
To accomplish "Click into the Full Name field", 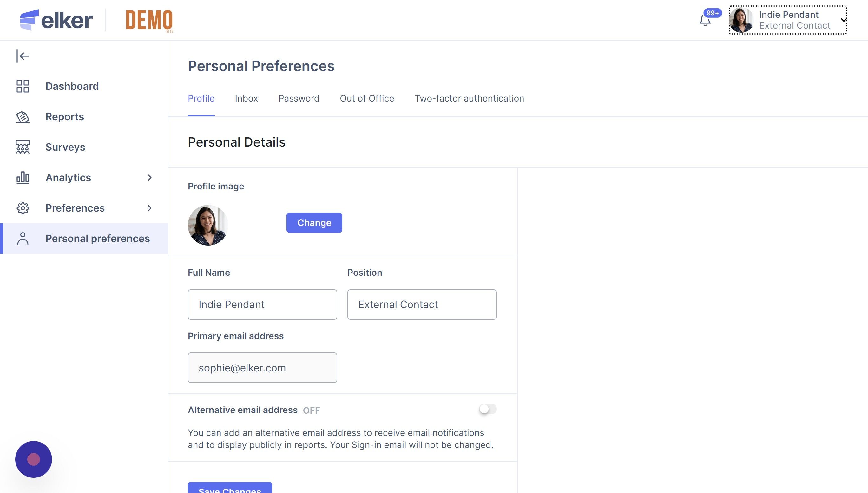I will 262,305.
